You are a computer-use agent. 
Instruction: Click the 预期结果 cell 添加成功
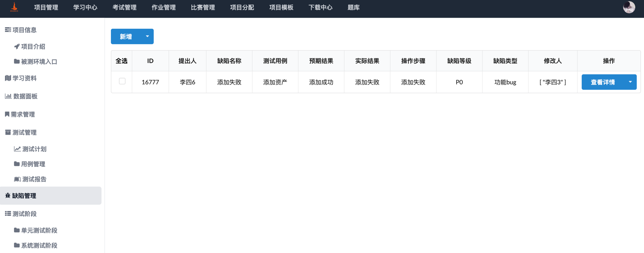[321, 82]
